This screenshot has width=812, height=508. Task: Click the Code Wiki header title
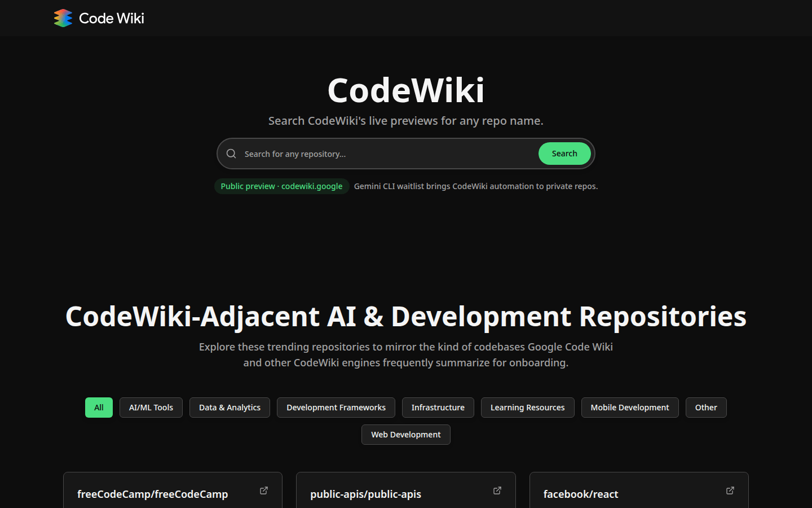click(x=112, y=18)
